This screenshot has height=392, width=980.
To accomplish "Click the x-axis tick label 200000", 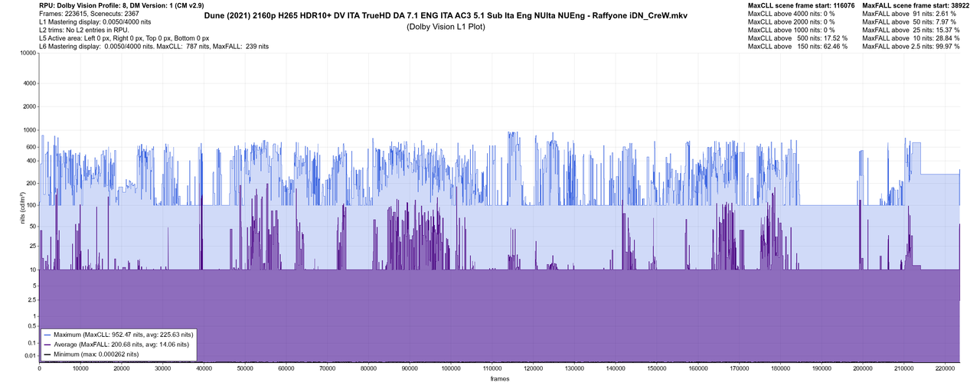I will [863, 368].
